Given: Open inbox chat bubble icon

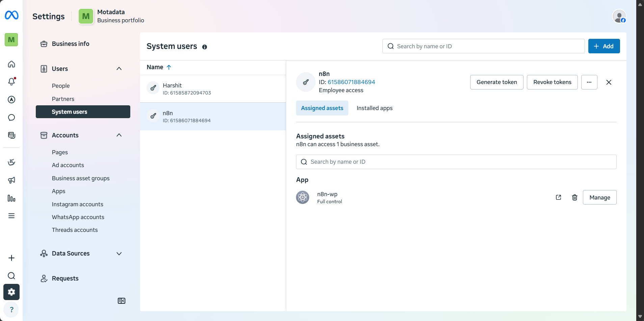Looking at the screenshot, I should [x=11, y=117].
